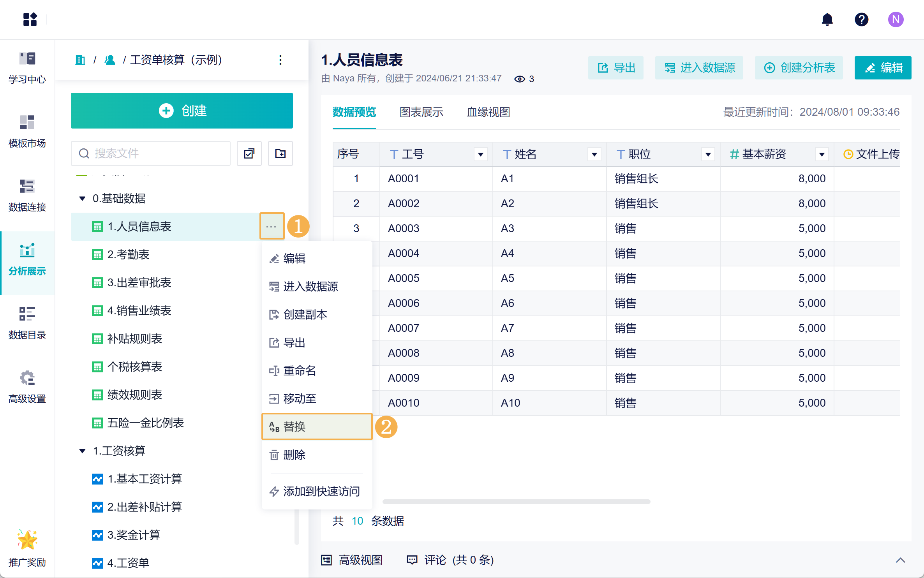Open the notifications bell icon

point(827,19)
